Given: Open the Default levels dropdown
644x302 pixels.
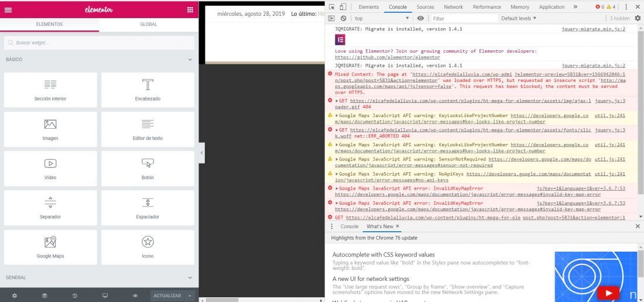Looking at the screenshot, I should click(519, 19).
